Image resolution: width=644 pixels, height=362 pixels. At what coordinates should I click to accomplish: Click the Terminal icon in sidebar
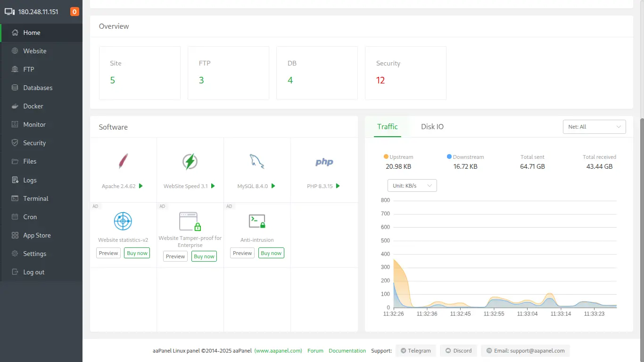click(x=15, y=198)
